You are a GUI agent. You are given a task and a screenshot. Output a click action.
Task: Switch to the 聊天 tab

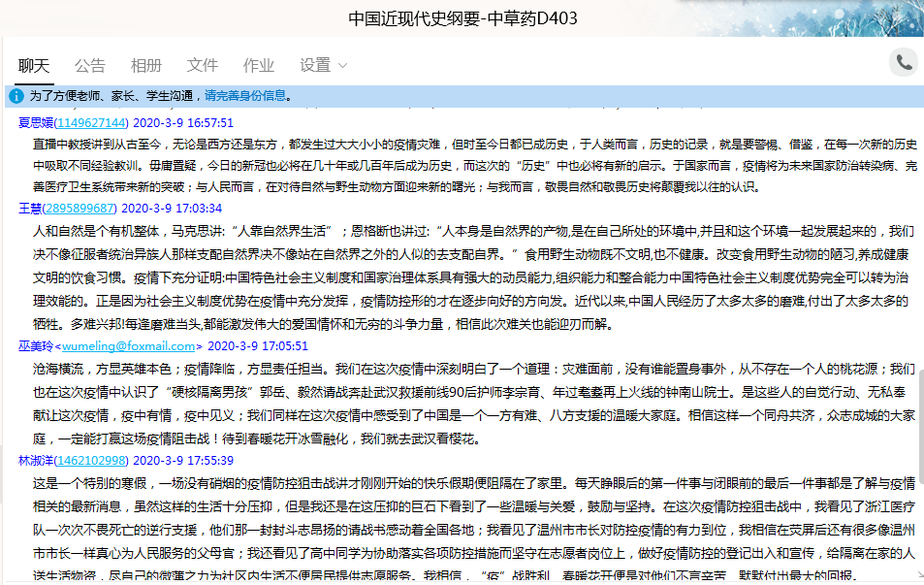(x=34, y=65)
